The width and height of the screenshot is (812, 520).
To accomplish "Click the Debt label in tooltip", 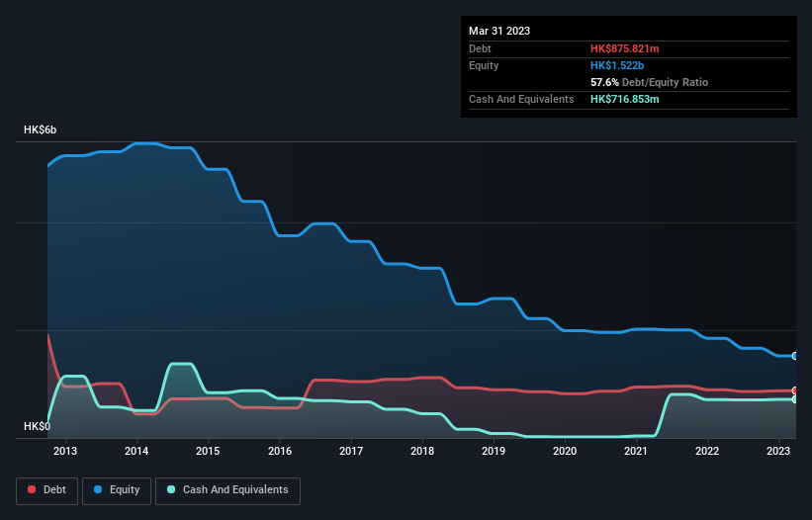I will pyautogui.click(x=480, y=48).
